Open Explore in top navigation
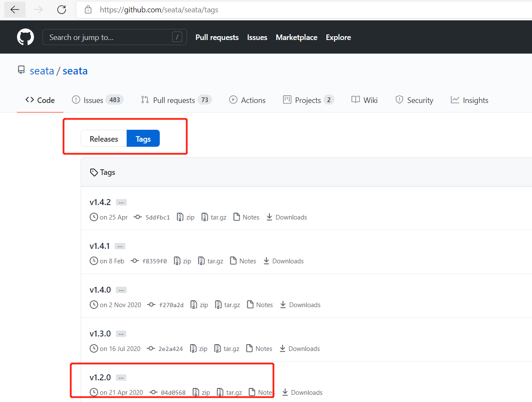 338,37
